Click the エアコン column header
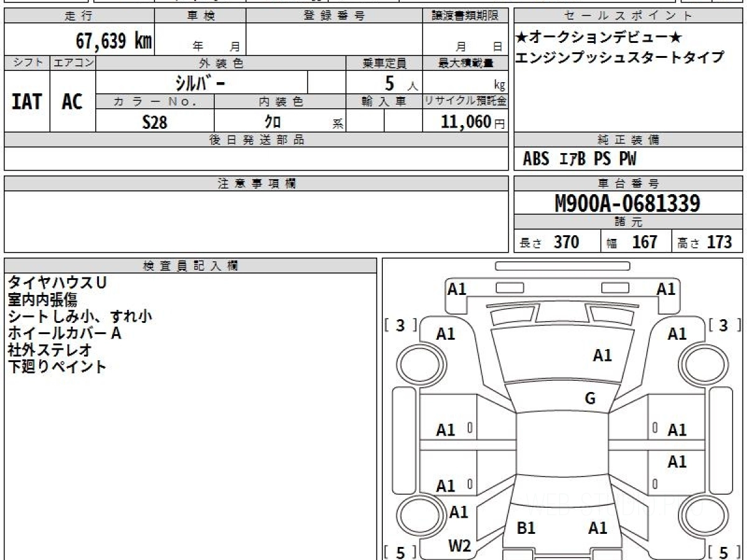This screenshot has height=560, width=747. [73, 63]
